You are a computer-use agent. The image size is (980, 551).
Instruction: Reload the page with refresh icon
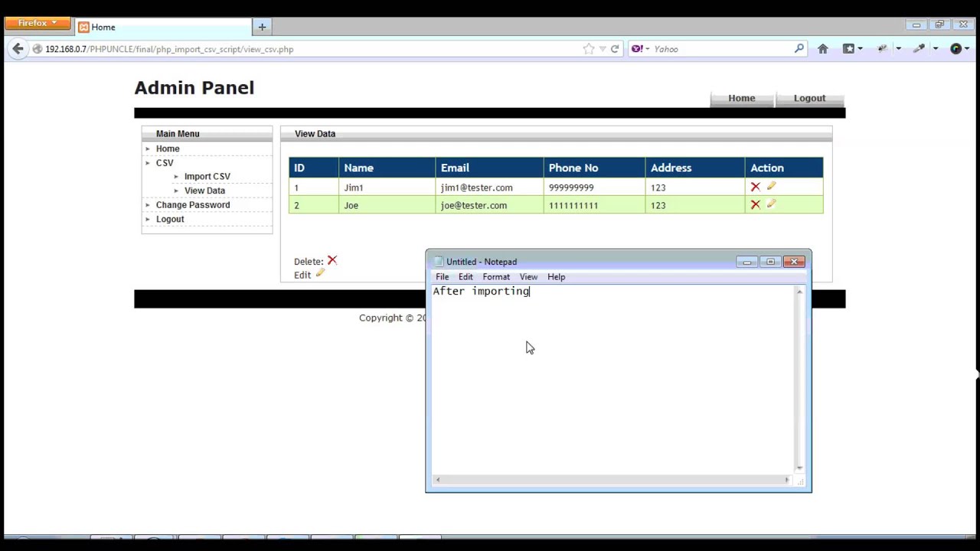tap(615, 49)
